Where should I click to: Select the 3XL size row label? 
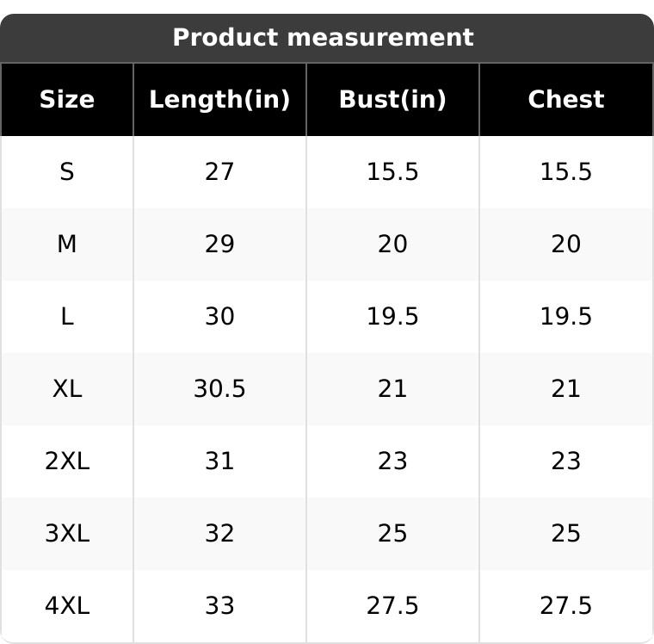pyautogui.click(x=67, y=534)
